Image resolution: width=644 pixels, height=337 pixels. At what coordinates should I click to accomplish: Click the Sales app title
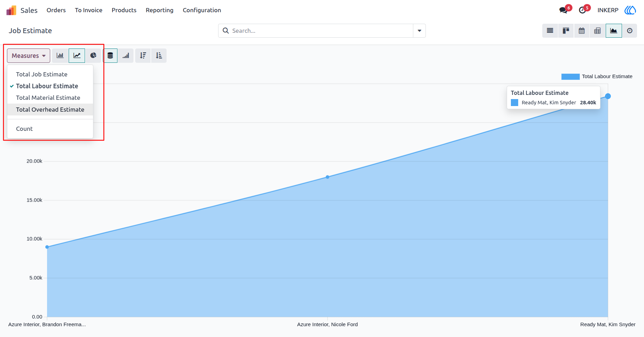pyautogui.click(x=29, y=10)
